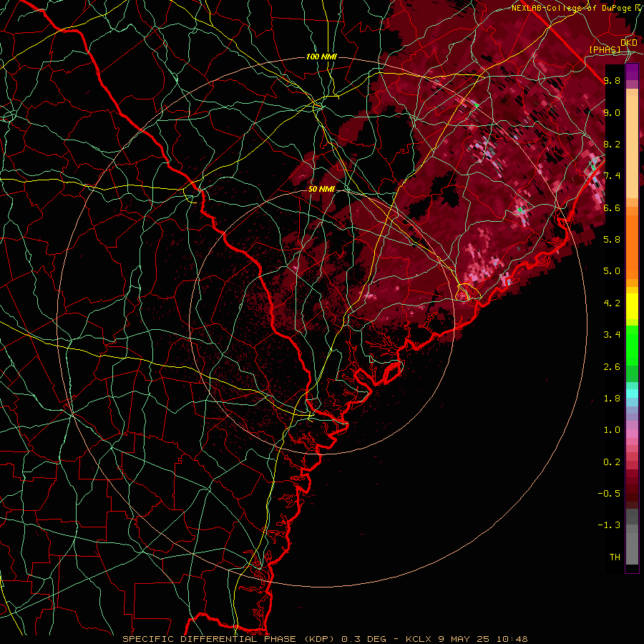644x644 pixels.
Task: Click the 8.2 value on the color scale
Action: click(612, 144)
